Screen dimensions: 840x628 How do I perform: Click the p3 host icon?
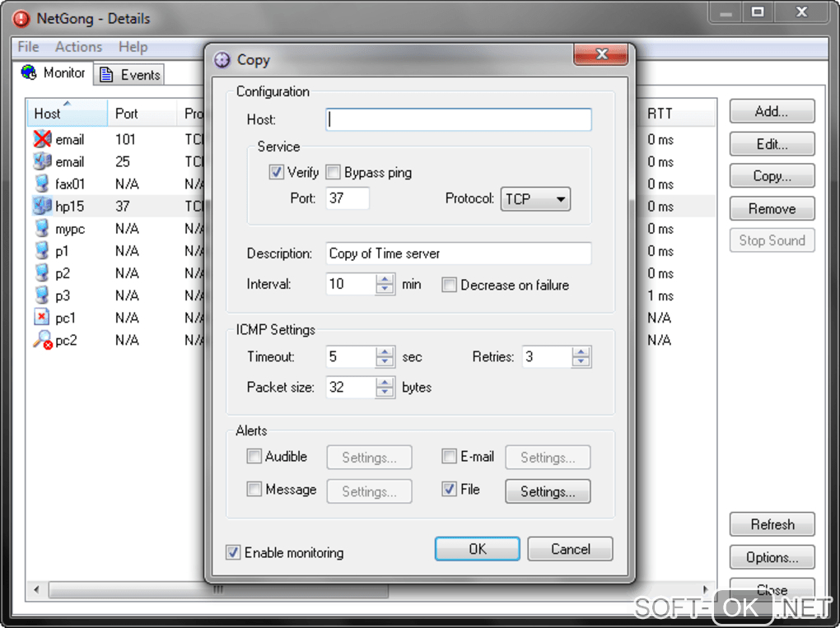point(42,295)
